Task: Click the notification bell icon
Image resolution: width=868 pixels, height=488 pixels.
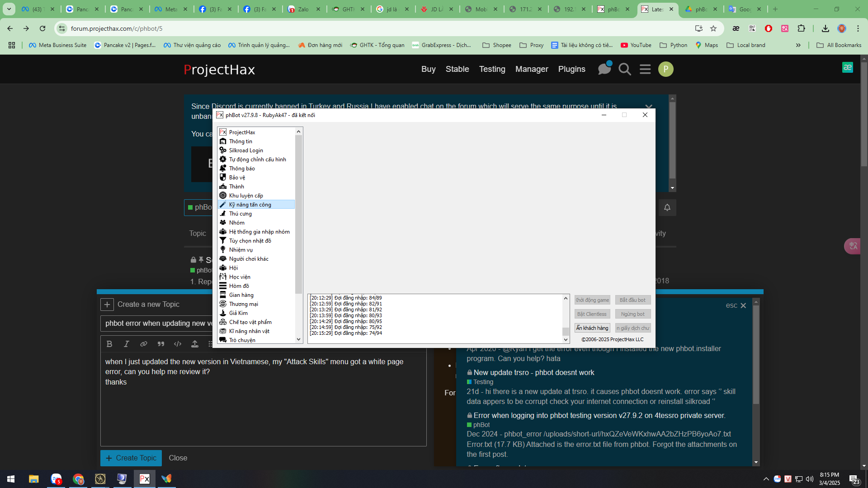Action: tap(667, 207)
